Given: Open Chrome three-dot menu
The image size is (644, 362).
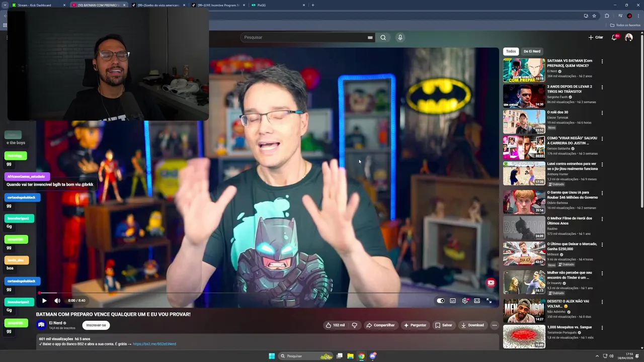Looking at the screenshot, I should [x=638, y=16].
